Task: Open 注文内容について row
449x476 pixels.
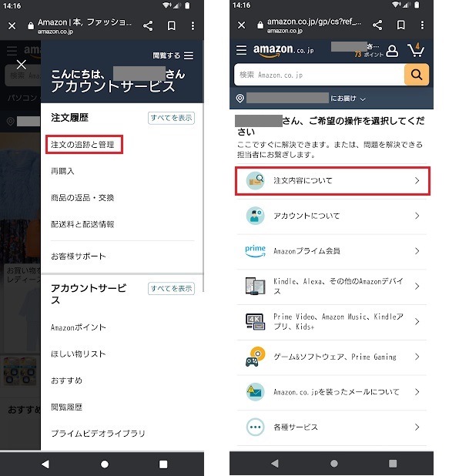Action: pyautogui.click(x=333, y=181)
